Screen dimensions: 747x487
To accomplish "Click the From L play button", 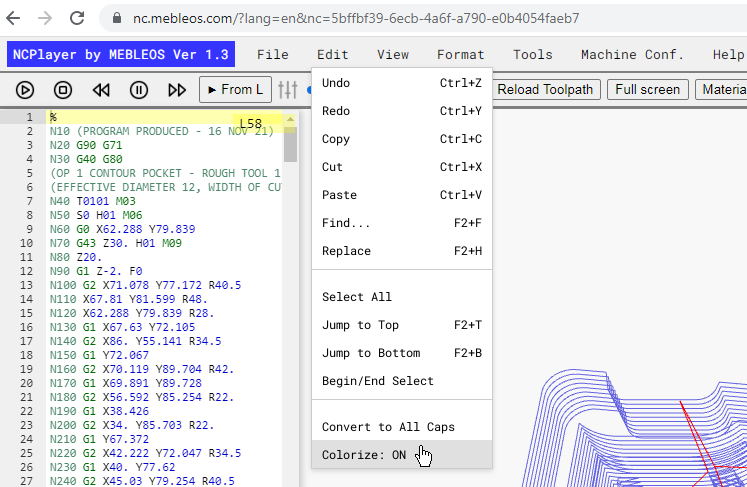I will pyautogui.click(x=235, y=90).
